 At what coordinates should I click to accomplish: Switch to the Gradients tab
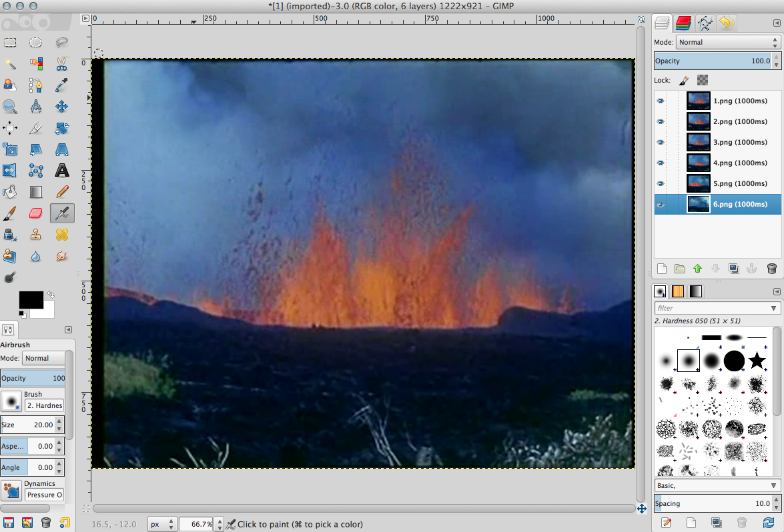click(695, 291)
